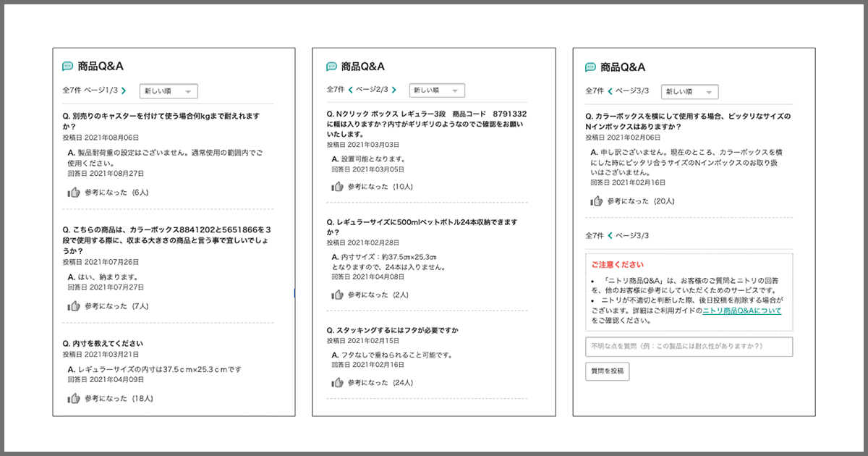Viewport: 868px width, 456px height.
Task: Open the ニトリ商品Q&Aについて link
Action: point(741,311)
